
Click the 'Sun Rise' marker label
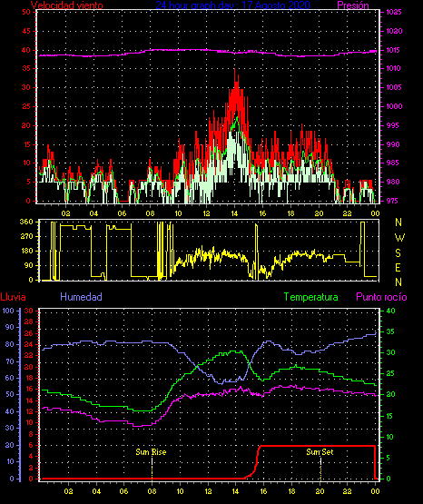pos(151,452)
